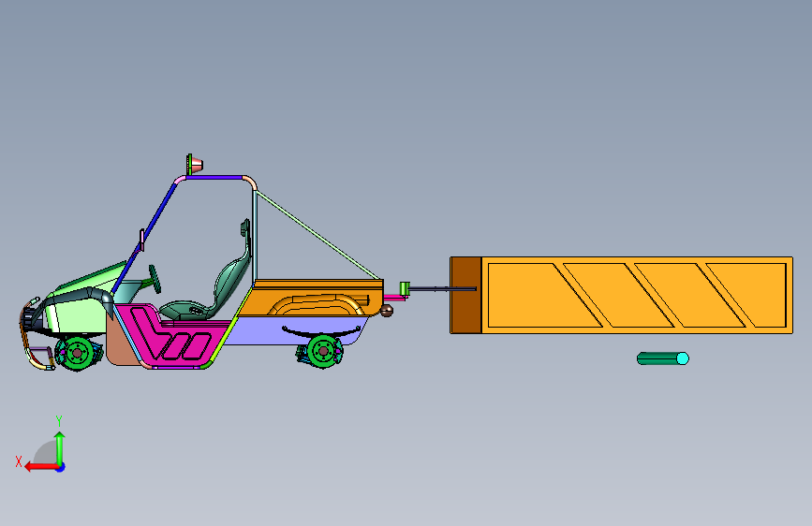Select the brown end block of the trailer
Viewport: 812px width, 526px height.
pos(465,295)
